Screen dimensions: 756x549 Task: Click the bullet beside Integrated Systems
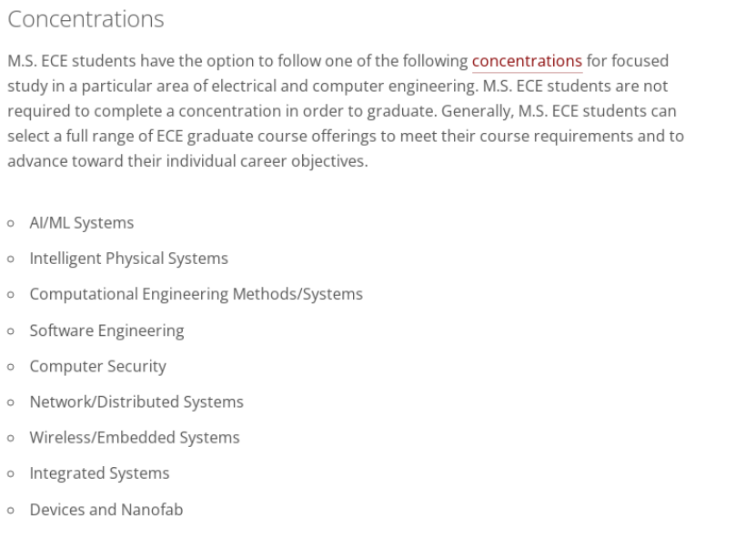coord(10,474)
